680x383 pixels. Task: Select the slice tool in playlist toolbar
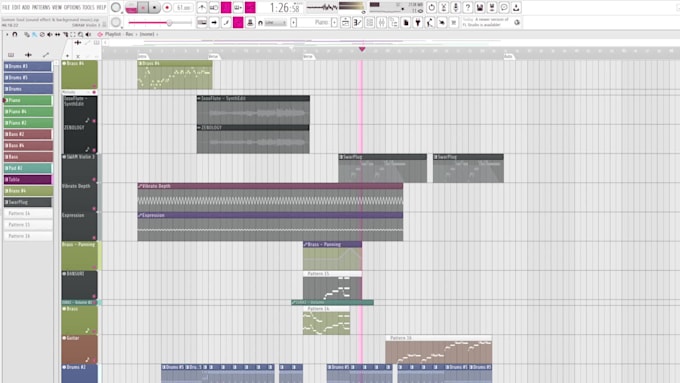pos(65,34)
